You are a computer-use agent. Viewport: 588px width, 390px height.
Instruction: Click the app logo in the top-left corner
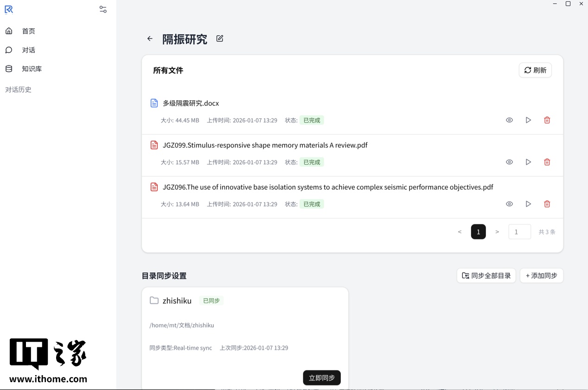coord(9,9)
